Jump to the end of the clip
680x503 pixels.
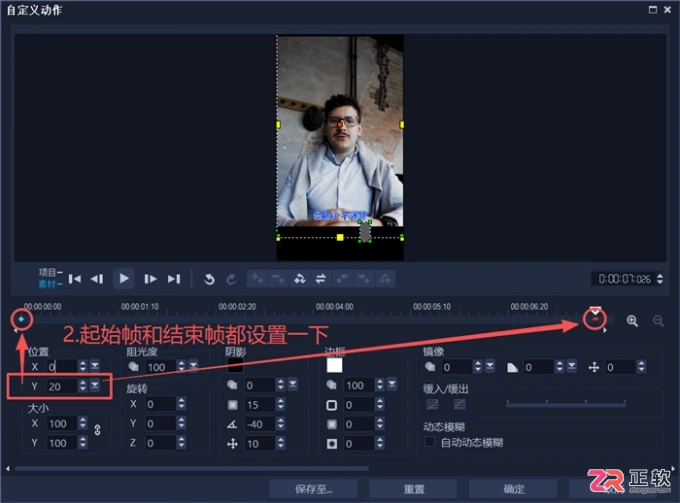click(174, 279)
